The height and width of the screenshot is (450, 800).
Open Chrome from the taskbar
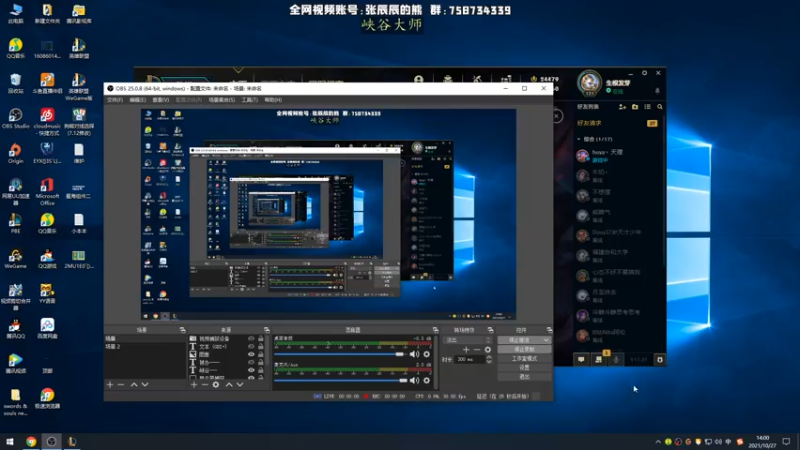pos(31,441)
